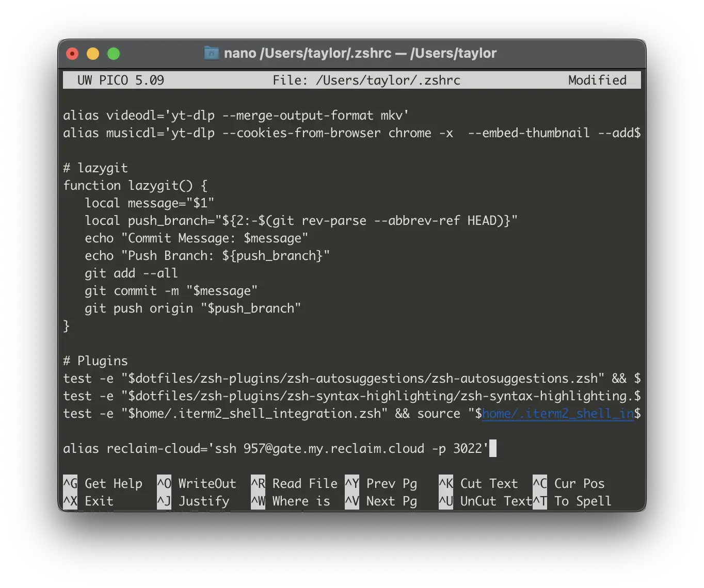Viewport: 704px width, 588px height.
Task: Click the zsh-autosuggestions test line
Action: [x=352, y=379]
